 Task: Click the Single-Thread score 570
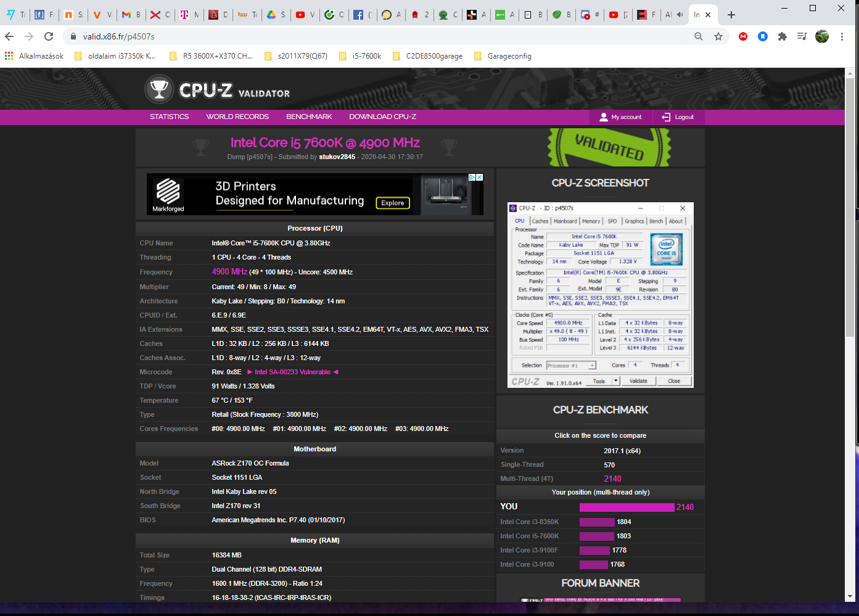tap(609, 465)
